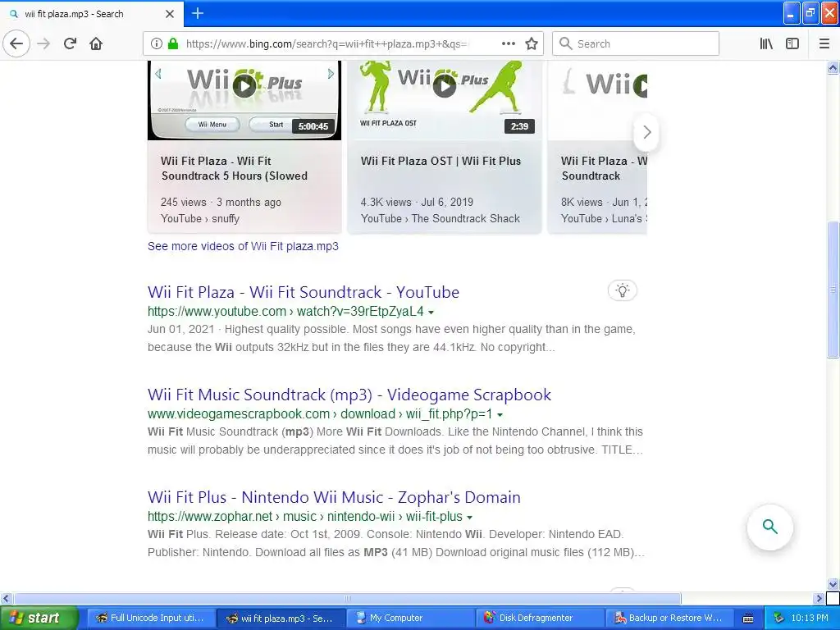Click the 10:13 PM clock
Screen dimensions: 840x630
coord(810,619)
